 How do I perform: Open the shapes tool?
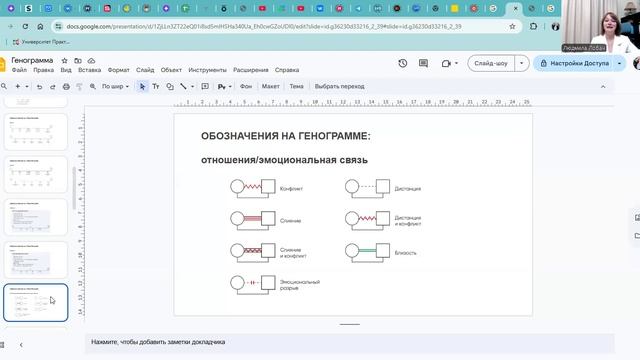170,87
